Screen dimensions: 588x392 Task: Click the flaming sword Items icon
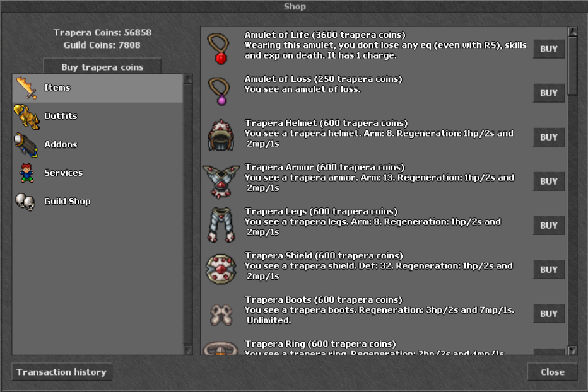[26, 88]
